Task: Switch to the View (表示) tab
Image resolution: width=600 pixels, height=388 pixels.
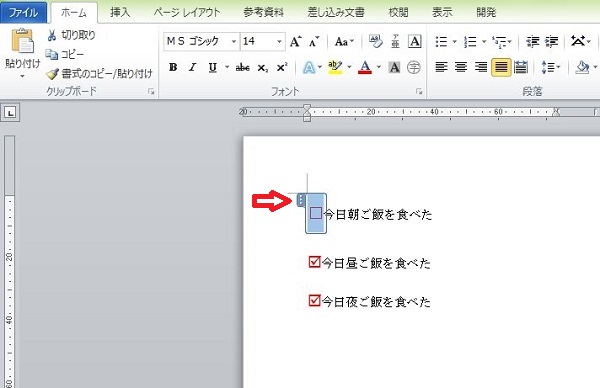Action: click(x=442, y=12)
